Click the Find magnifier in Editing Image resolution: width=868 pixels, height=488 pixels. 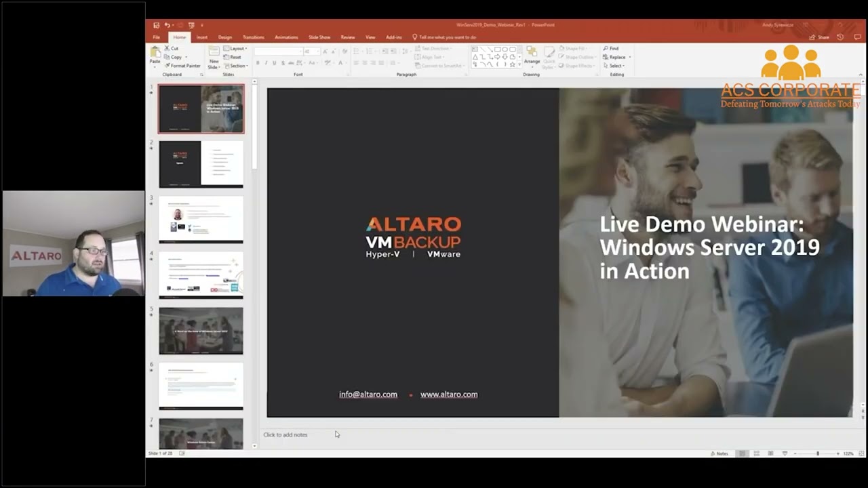click(611, 49)
